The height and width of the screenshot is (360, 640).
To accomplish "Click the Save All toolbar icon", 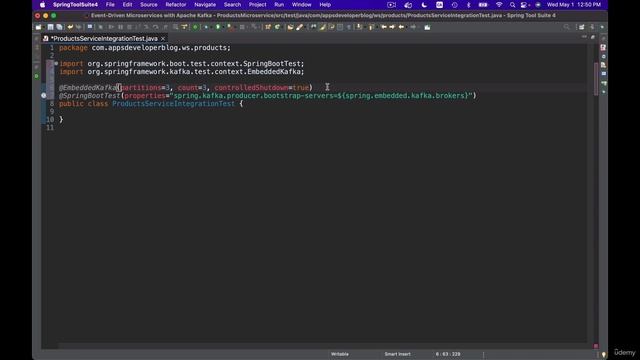I will [59, 27].
